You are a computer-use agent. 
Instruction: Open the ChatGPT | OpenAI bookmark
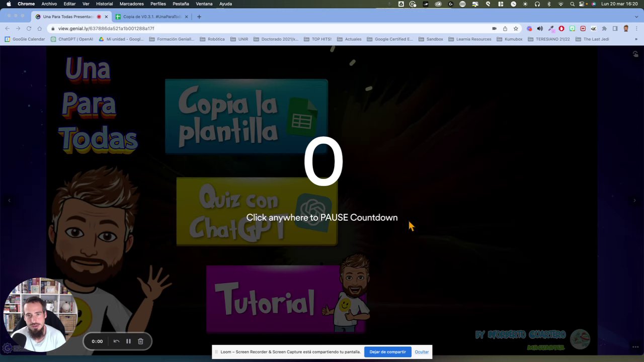coord(72,39)
